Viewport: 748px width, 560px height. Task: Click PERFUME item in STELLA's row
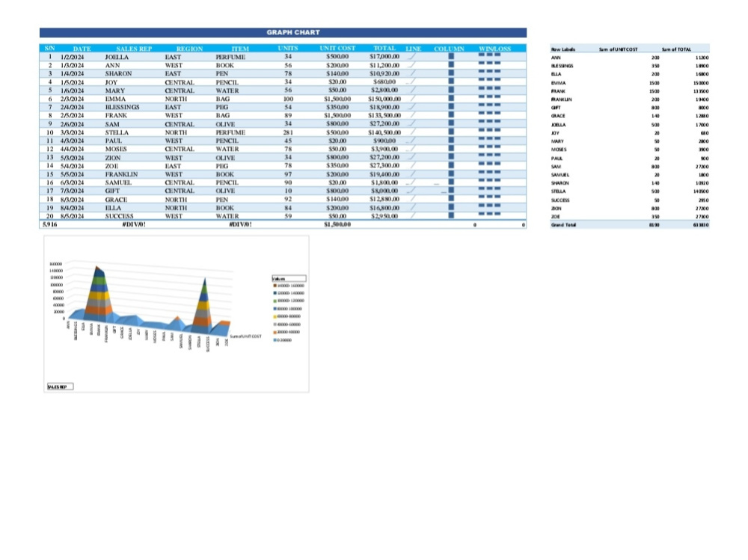coord(230,132)
